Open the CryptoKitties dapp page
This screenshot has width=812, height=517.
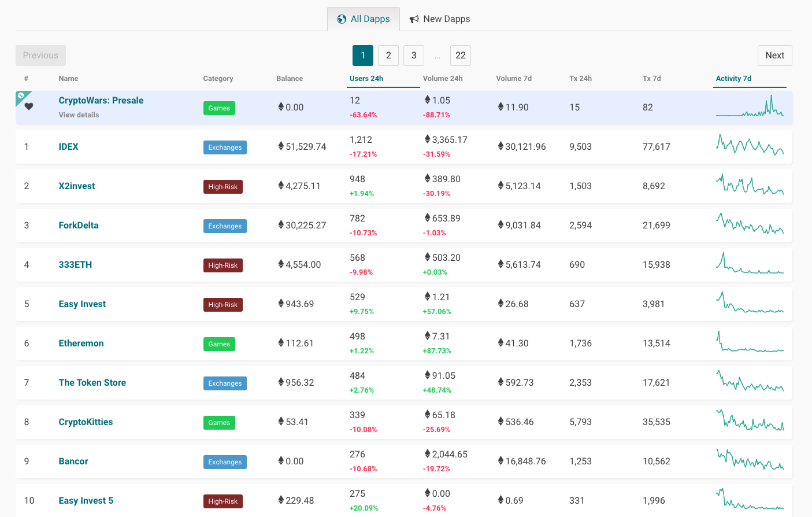(86, 422)
